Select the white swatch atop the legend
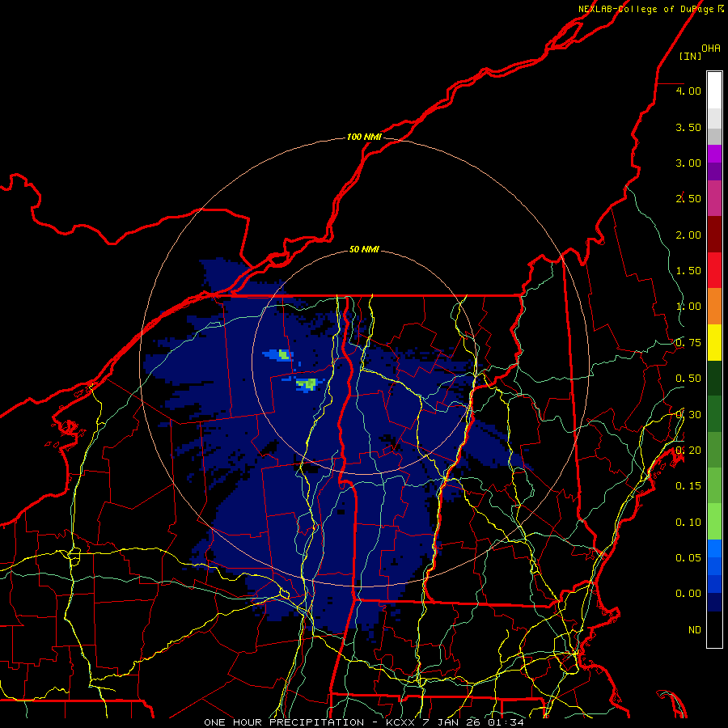Screen dimensions: 728x728 714,90
